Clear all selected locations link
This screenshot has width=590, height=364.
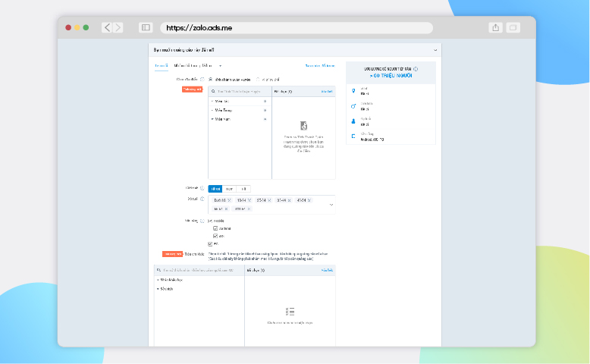point(327,92)
